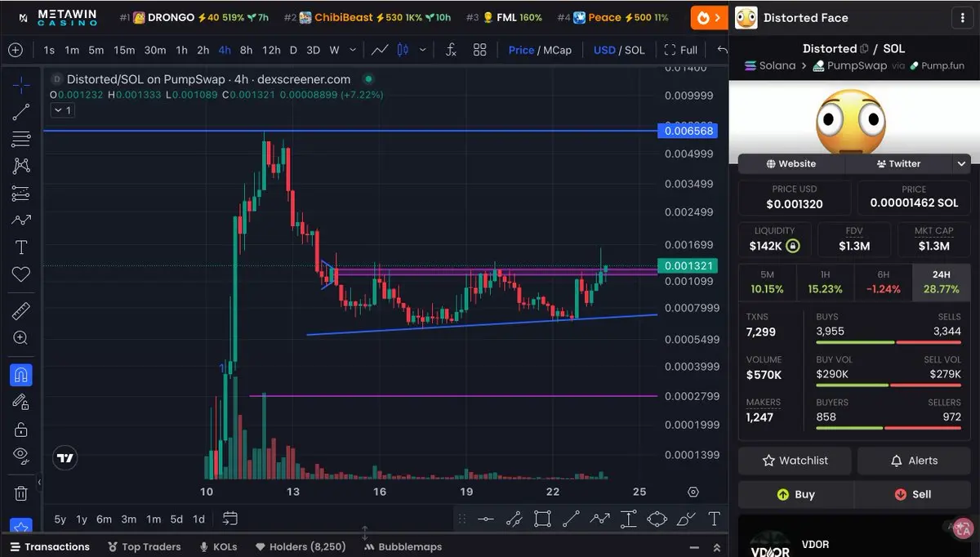Switch chart denomination to SOL
The height and width of the screenshot is (557, 980).
click(x=635, y=50)
